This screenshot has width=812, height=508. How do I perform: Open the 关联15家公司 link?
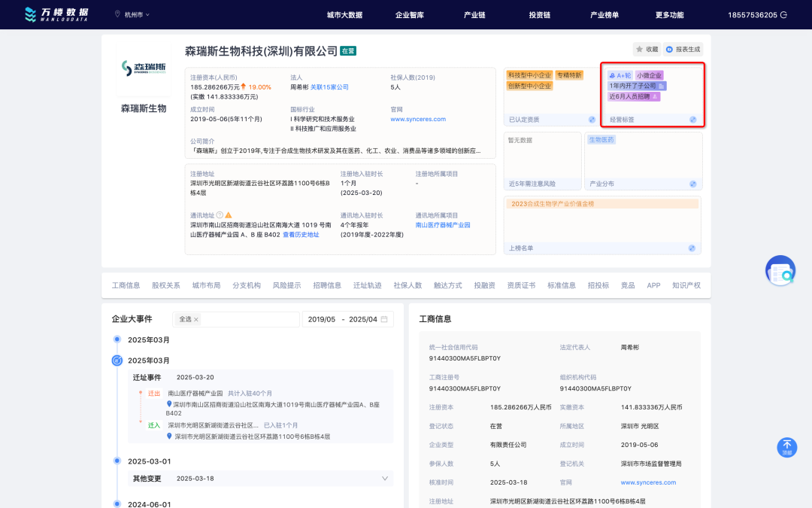[329, 86]
